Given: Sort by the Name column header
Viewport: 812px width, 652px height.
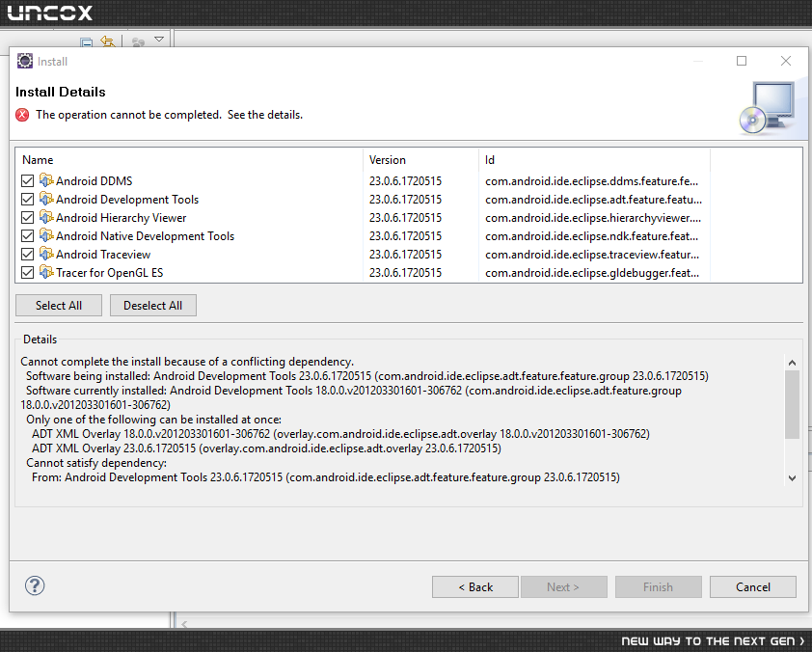Looking at the screenshot, I should pos(189,160).
